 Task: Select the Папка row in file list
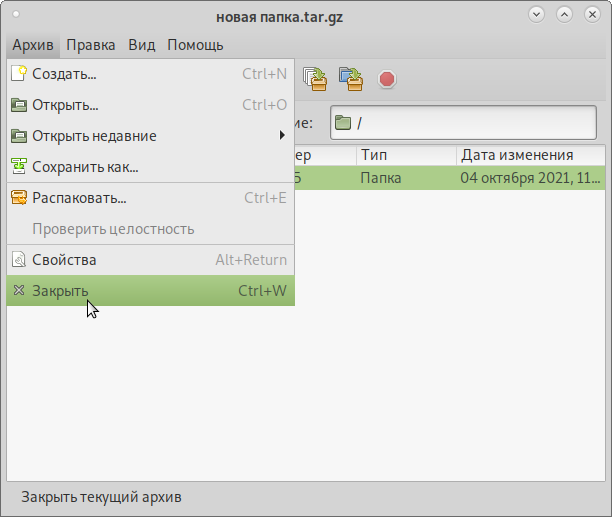450,178
